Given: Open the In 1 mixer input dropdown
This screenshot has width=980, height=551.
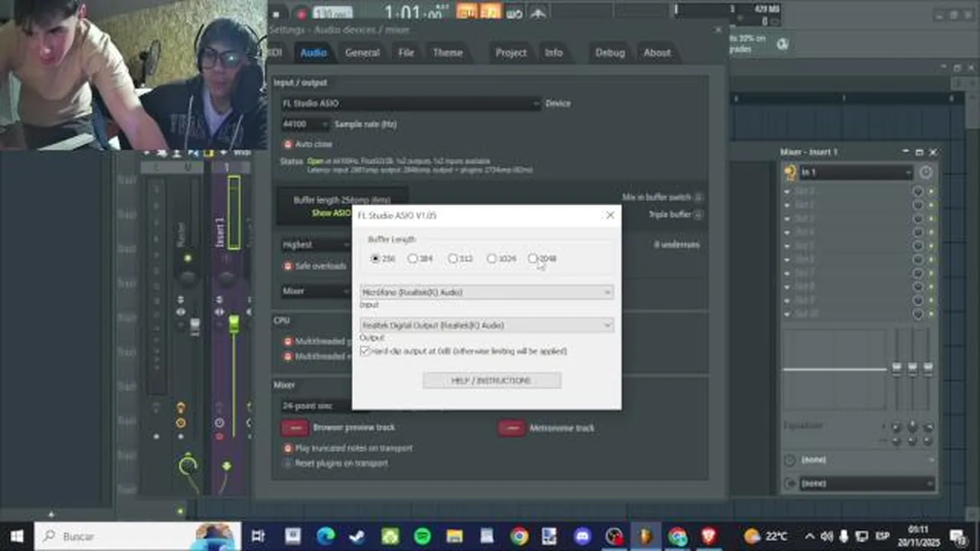Looking at the screenshot, I should (x=856, y=173).
